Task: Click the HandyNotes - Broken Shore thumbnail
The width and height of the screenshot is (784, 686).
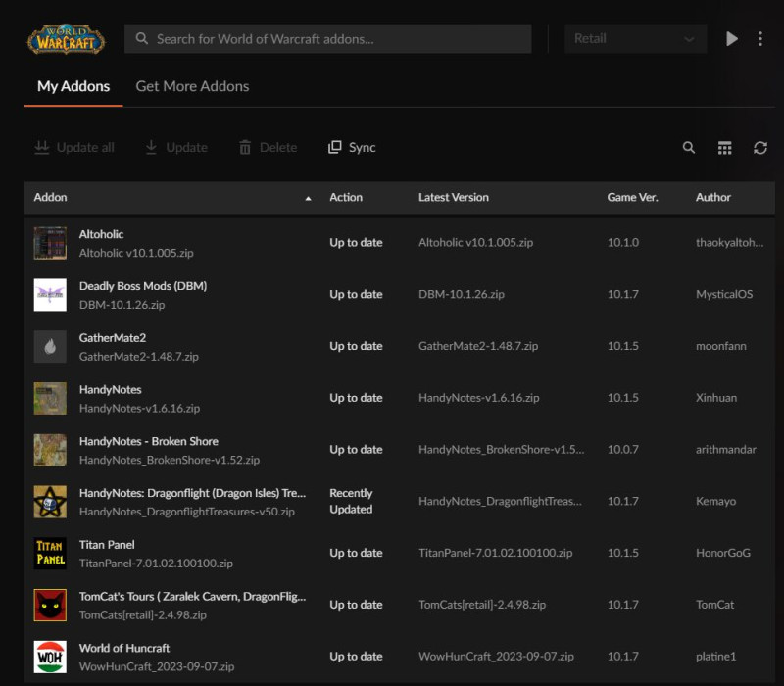Action: click(50, 450)
